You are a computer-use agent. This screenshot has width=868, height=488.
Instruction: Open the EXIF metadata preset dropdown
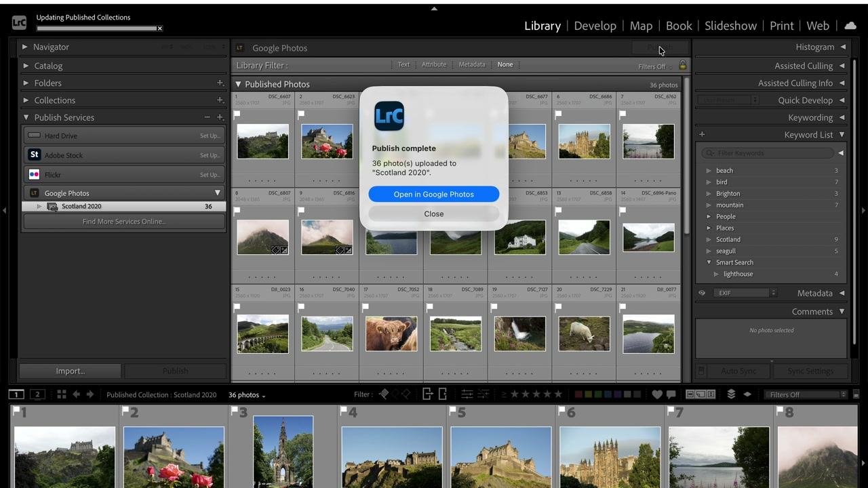point(746,293)
